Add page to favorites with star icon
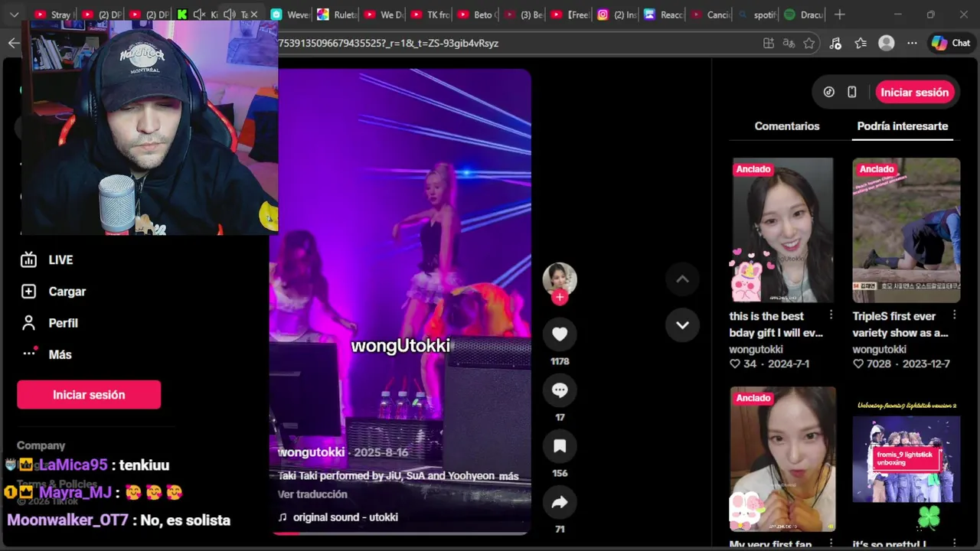The image size is (980, 551). tap(809, 43)
